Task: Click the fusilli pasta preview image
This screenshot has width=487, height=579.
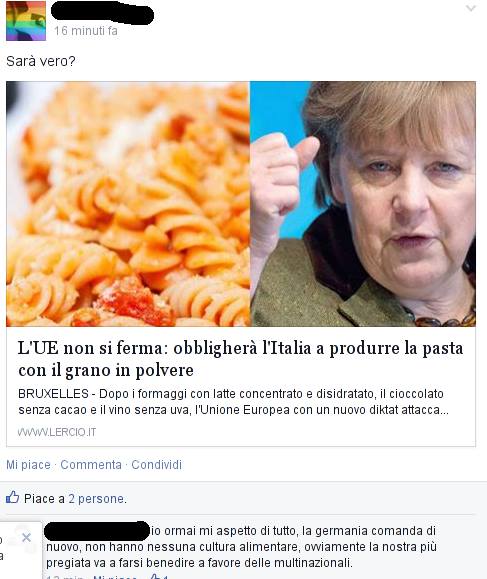Action: point(128,204)
